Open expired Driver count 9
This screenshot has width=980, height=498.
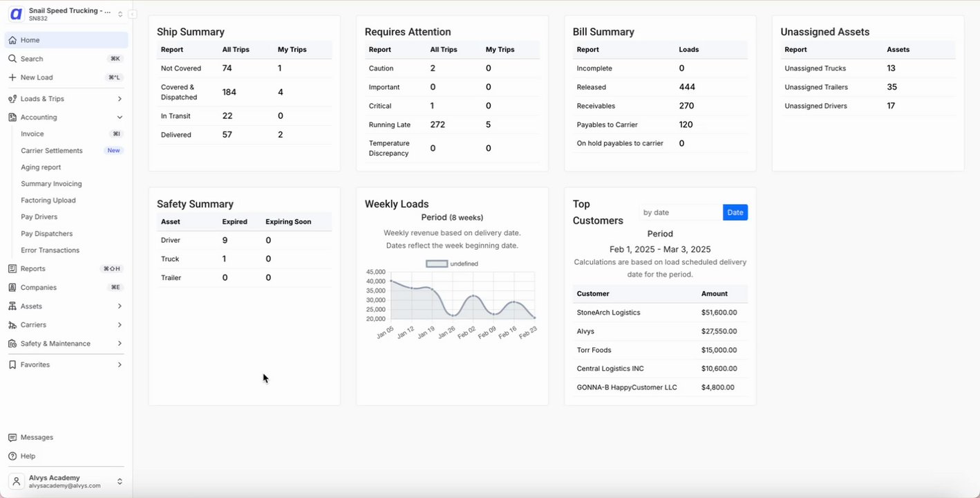pyautogui.click(x=225, y=240)
